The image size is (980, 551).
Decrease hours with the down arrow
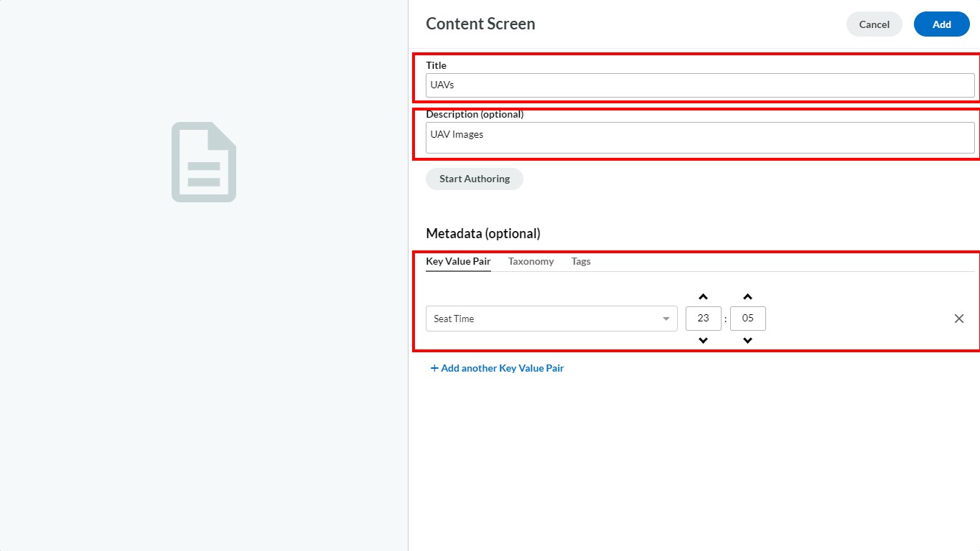coord(704,341)
